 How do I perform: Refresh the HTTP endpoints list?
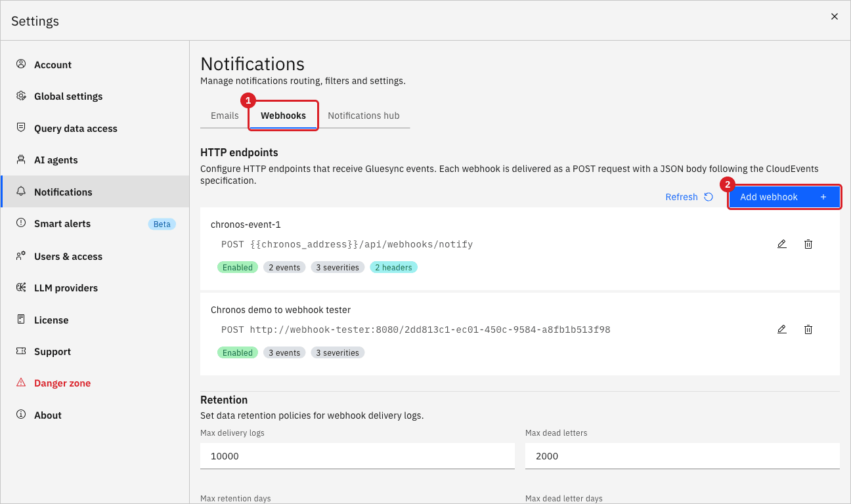689,197
